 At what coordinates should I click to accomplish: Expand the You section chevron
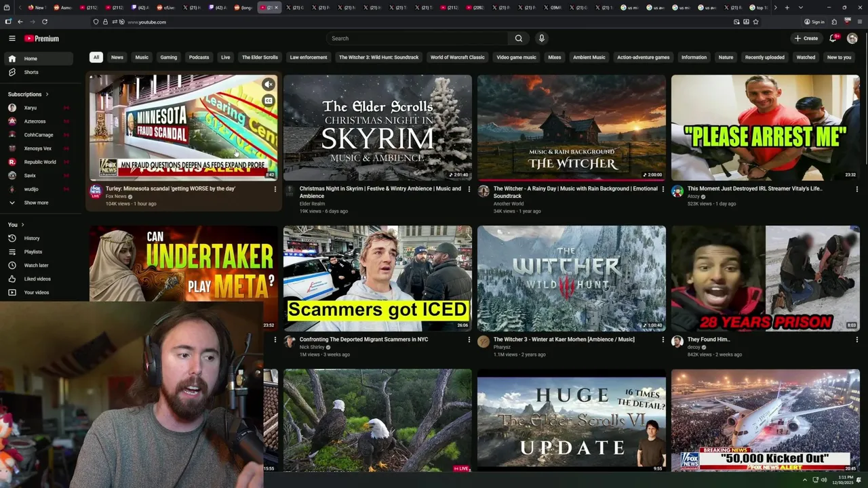click(x=22, y=225)
